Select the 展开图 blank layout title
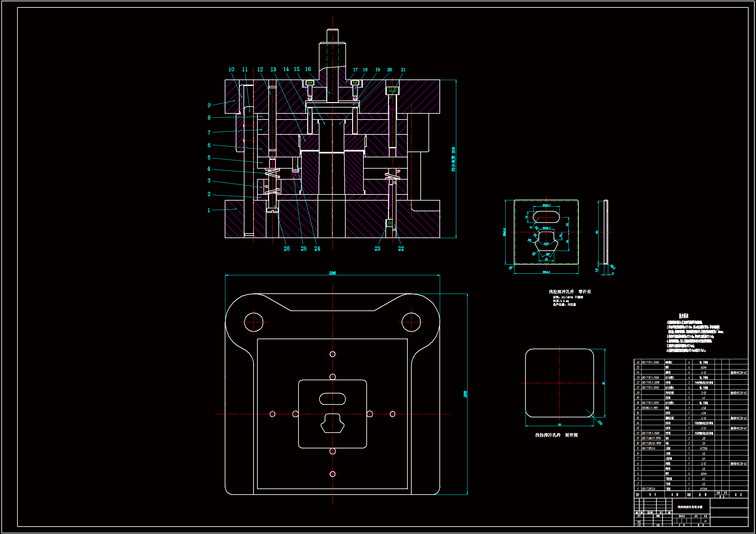The height and width of the screenshot is (534, 756). point(571,435)
